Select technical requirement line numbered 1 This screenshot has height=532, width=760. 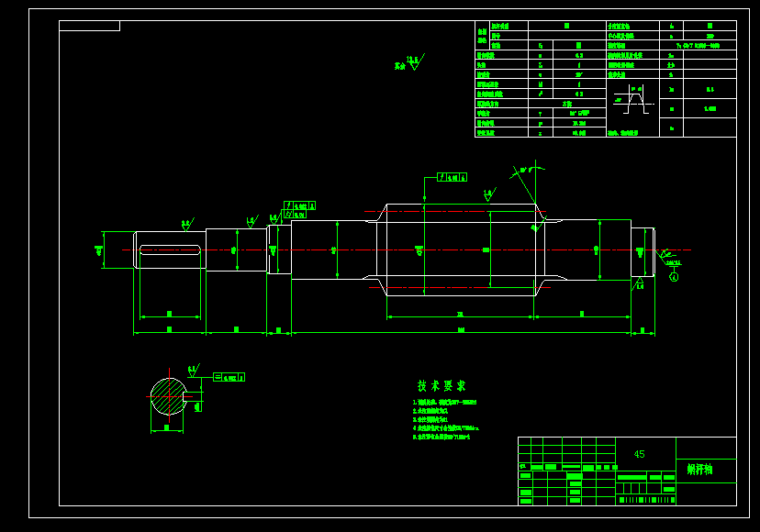(444, 402)
